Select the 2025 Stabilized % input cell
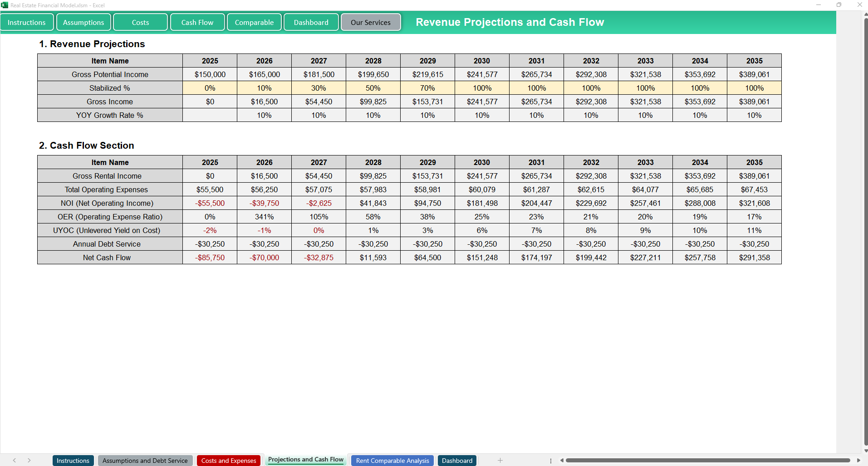 [210, 88]
